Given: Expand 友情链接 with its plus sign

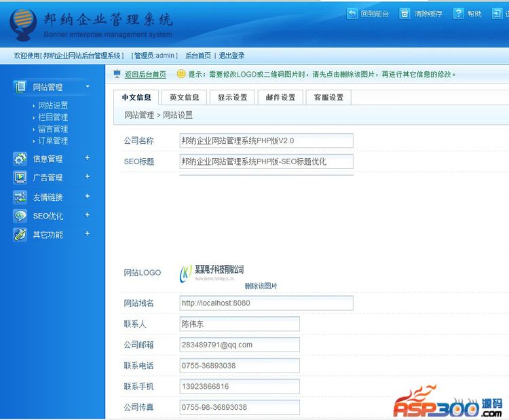Looking at the screenshot, I should [x=87, y=196].
